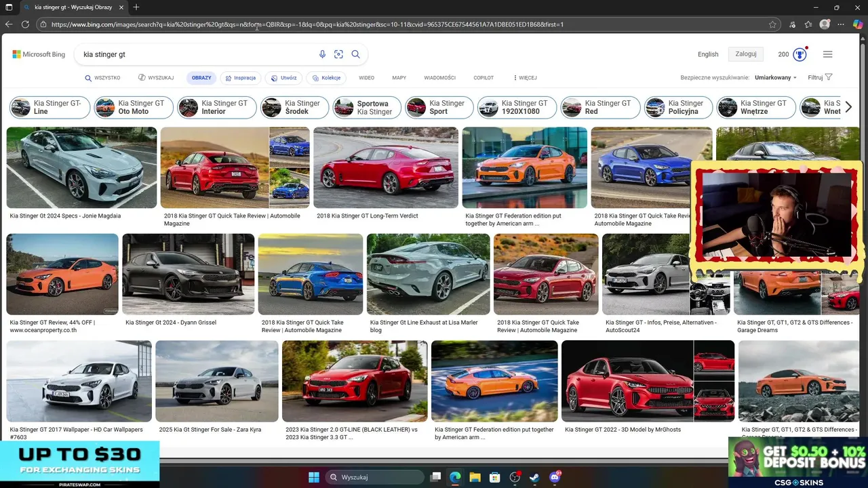Switch to the WIDEO tab
This screenshot has width=868, height=488.
pyautogui.click(x=366, y=78)
